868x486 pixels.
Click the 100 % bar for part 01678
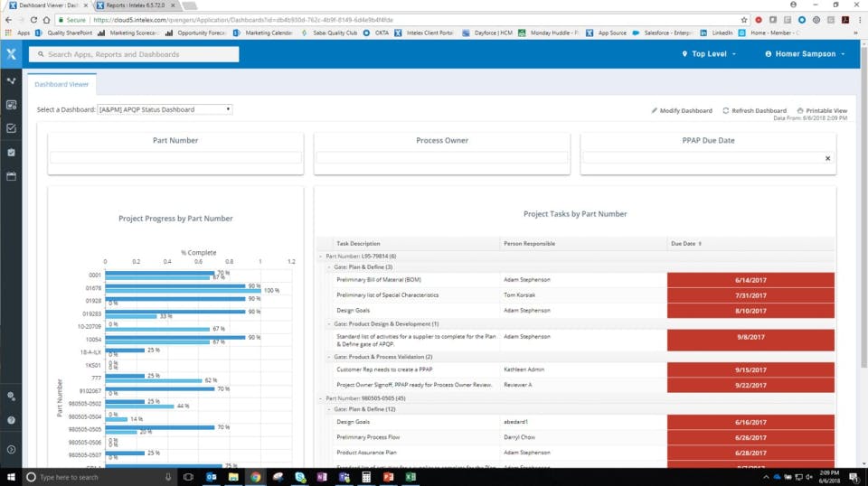tap(184, 291)
